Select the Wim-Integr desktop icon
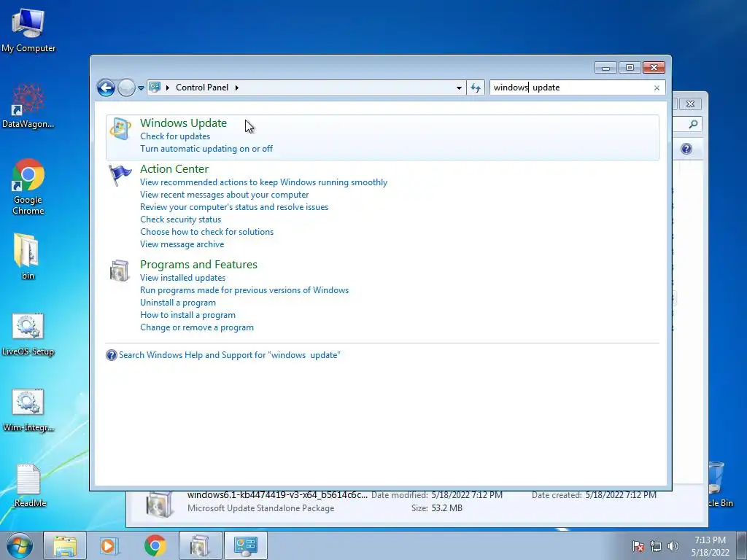This screenshot has width=747, height=560. (28, 411)
